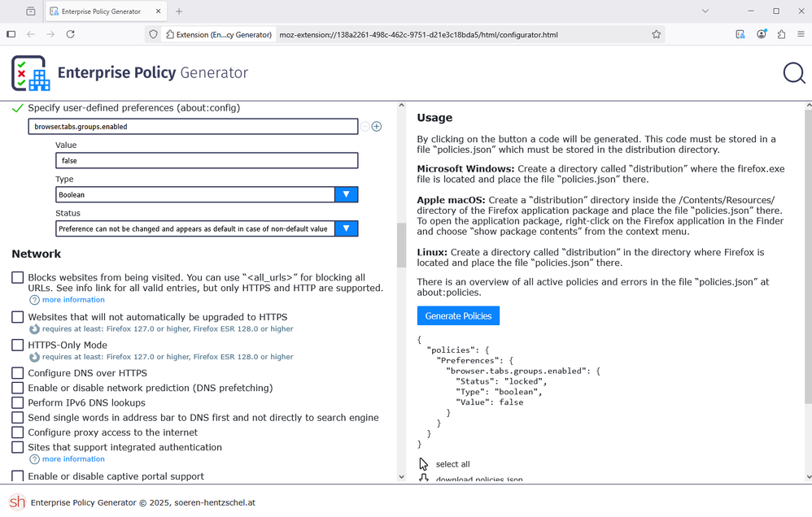Click the Generate Policies button

pyautogui.click(x=458, y=315)
